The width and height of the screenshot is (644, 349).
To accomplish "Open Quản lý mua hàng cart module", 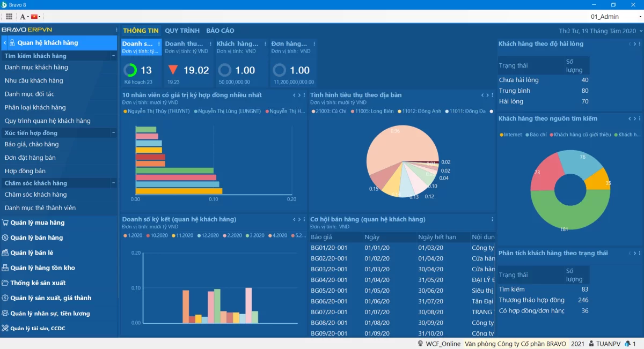I will [37, 222].
